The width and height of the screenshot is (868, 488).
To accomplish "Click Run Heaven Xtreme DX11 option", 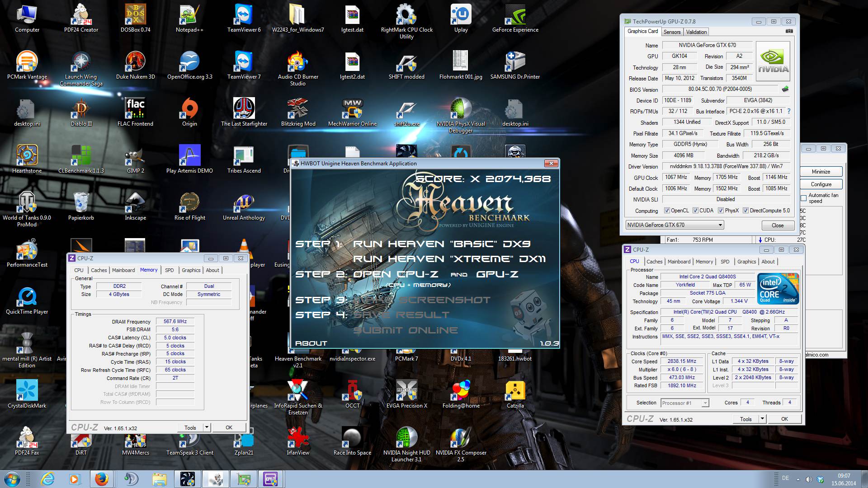I will (449, 259).
